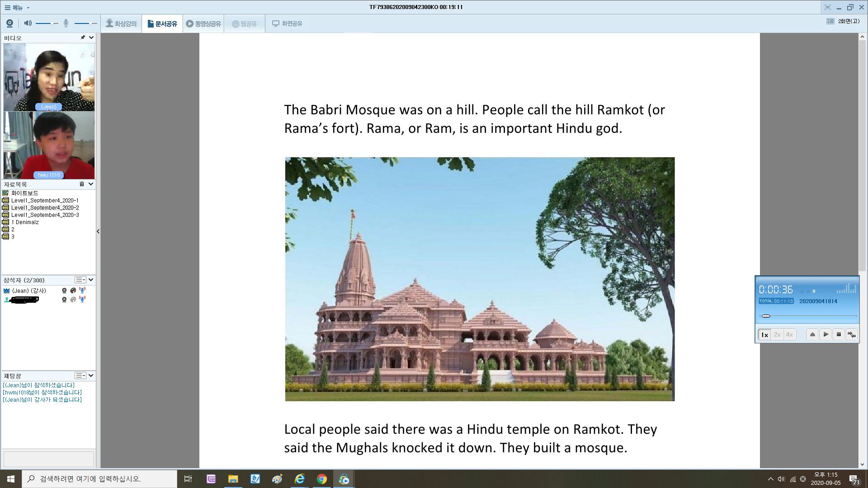Stop playback in the recording player

coord(839,334)
